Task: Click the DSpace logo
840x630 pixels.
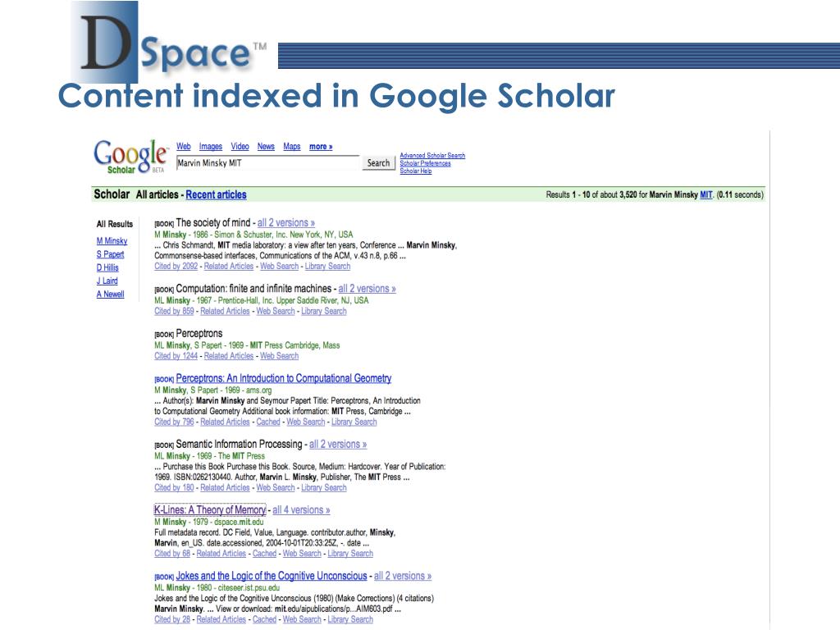Action: coord(169,43)
